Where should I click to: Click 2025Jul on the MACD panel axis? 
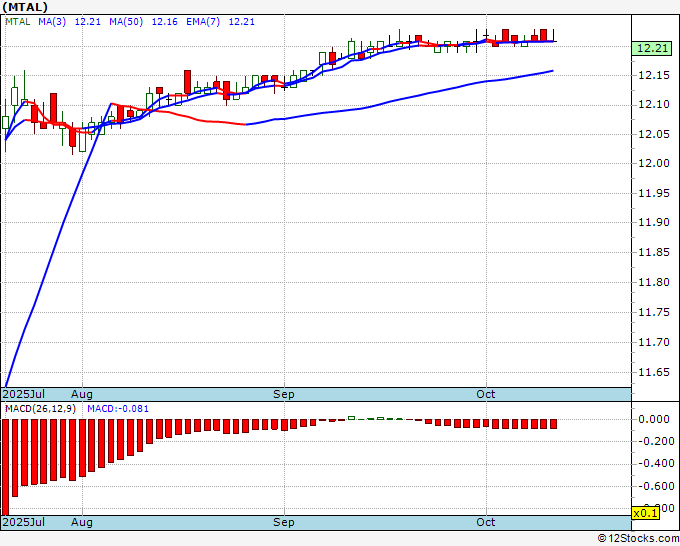click(x=24, y=522)
